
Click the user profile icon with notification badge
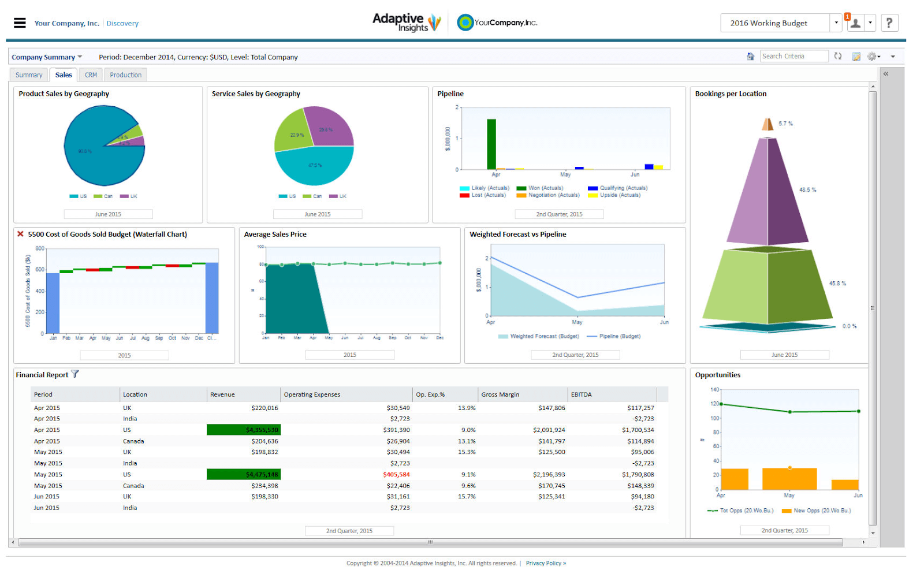point(855,23)
